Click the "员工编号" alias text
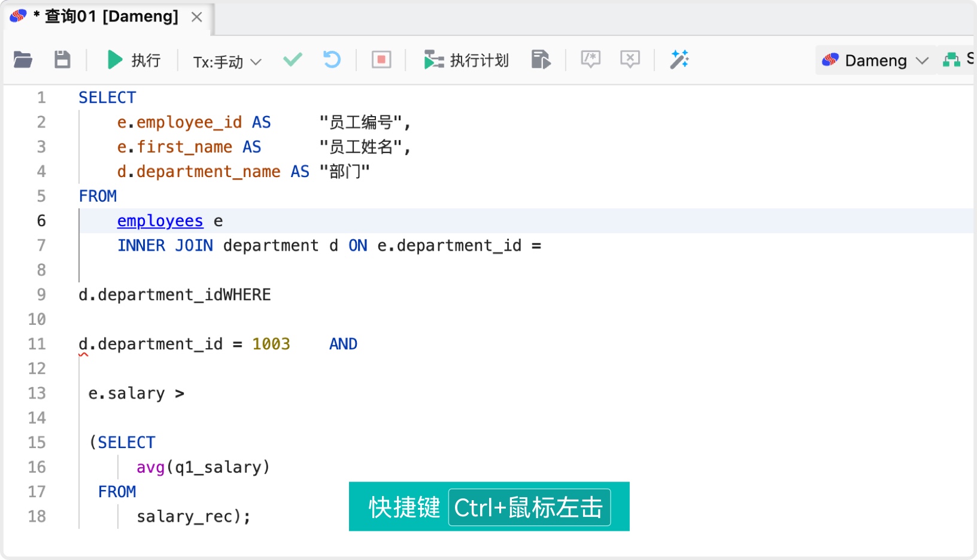 tap(360, 122)
